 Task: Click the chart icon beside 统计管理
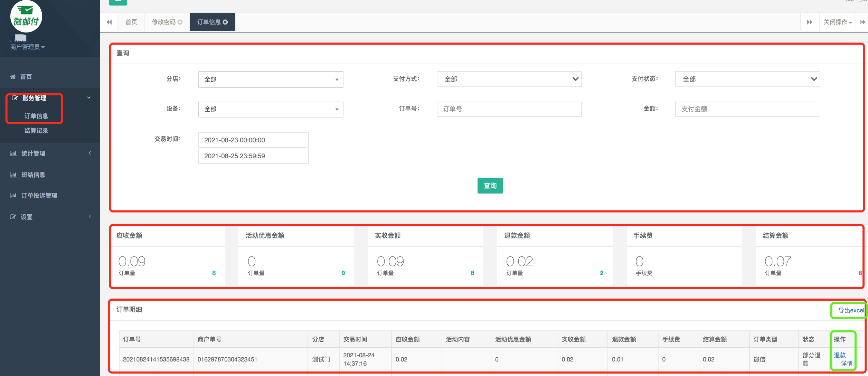pos(13,153)
